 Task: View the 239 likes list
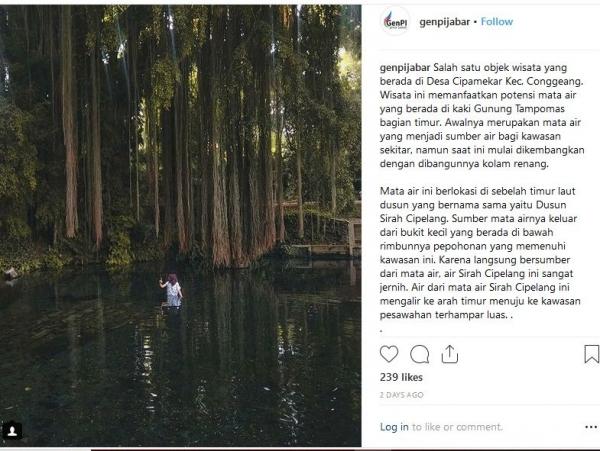pos(403,377)
